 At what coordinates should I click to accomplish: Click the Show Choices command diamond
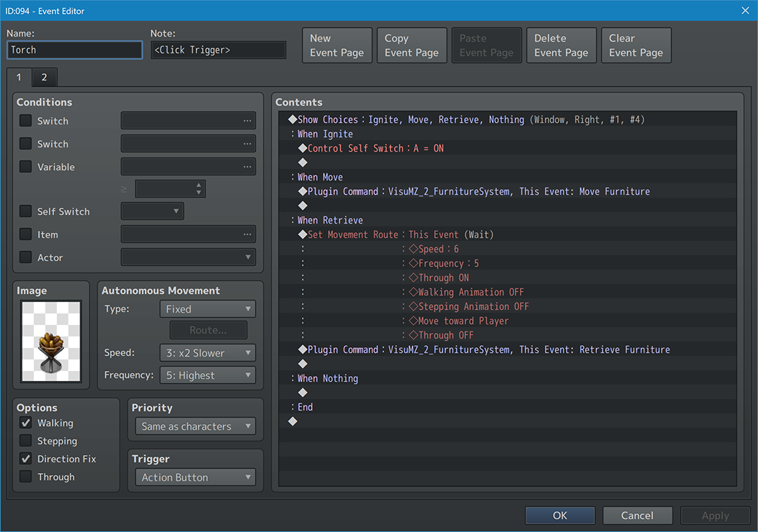(x=292, y=119)
